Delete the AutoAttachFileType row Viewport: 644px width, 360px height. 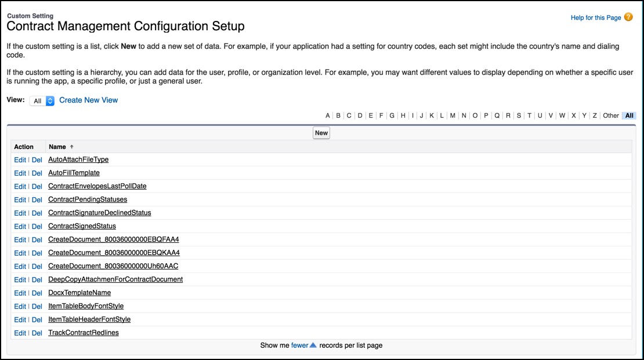(x=37, y=159)
